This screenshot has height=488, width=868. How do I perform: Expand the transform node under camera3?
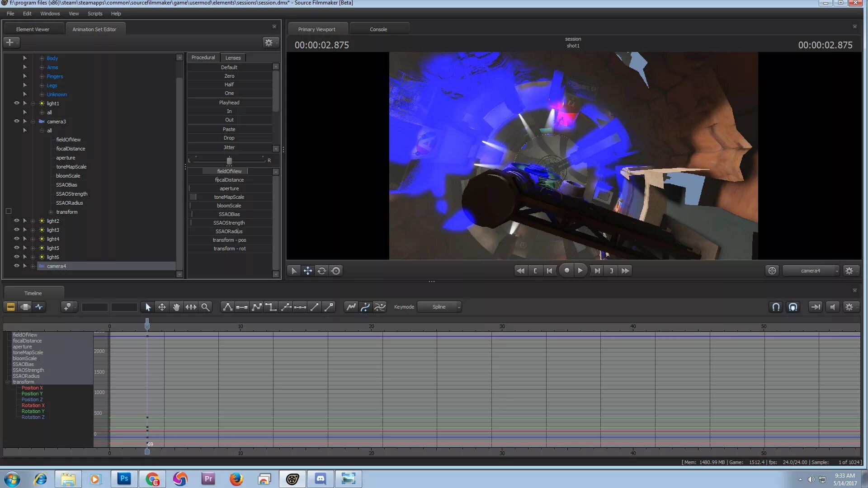pos(49,211)
